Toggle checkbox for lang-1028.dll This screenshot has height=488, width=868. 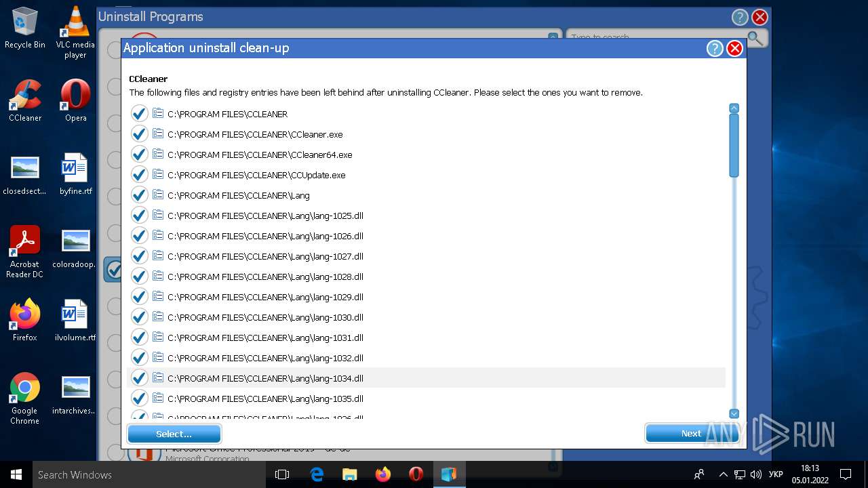click(139, 276)
